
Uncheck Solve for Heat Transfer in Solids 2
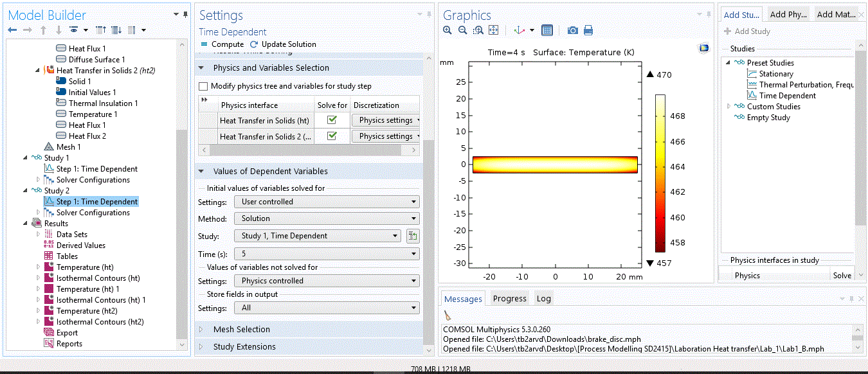332,136
